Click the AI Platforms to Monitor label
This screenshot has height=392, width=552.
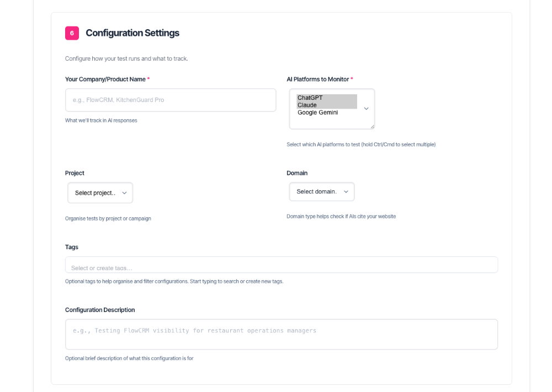coord(317,79)
